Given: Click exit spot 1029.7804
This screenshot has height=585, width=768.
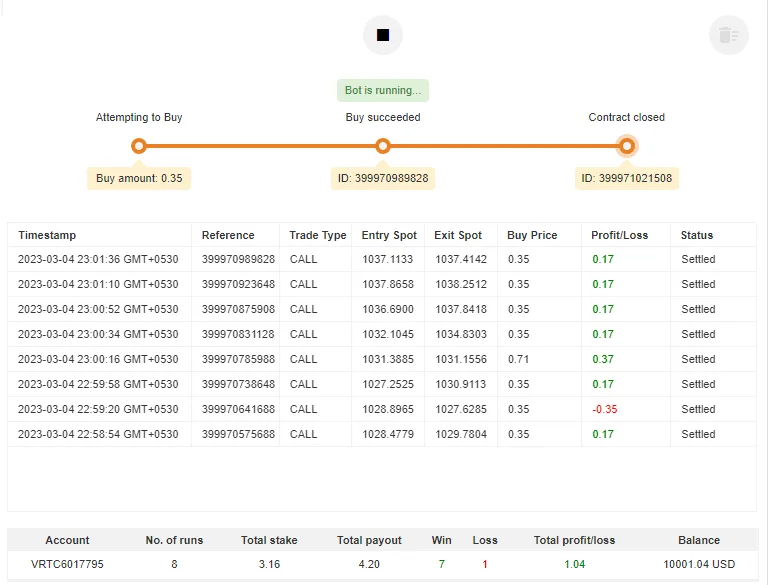Looking at the screenshot, I should (461, 434).
